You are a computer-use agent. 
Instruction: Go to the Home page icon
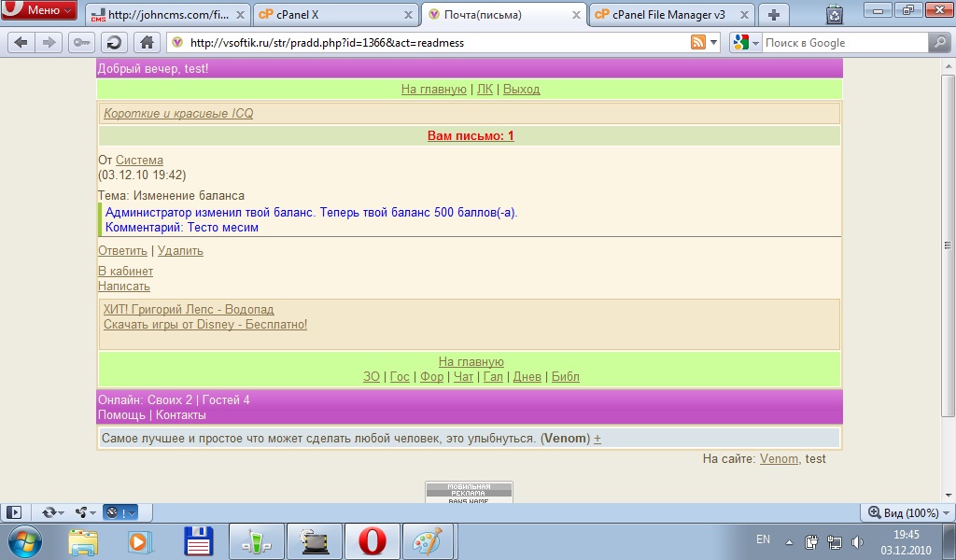pyautogui.click(x=147, y=43)
